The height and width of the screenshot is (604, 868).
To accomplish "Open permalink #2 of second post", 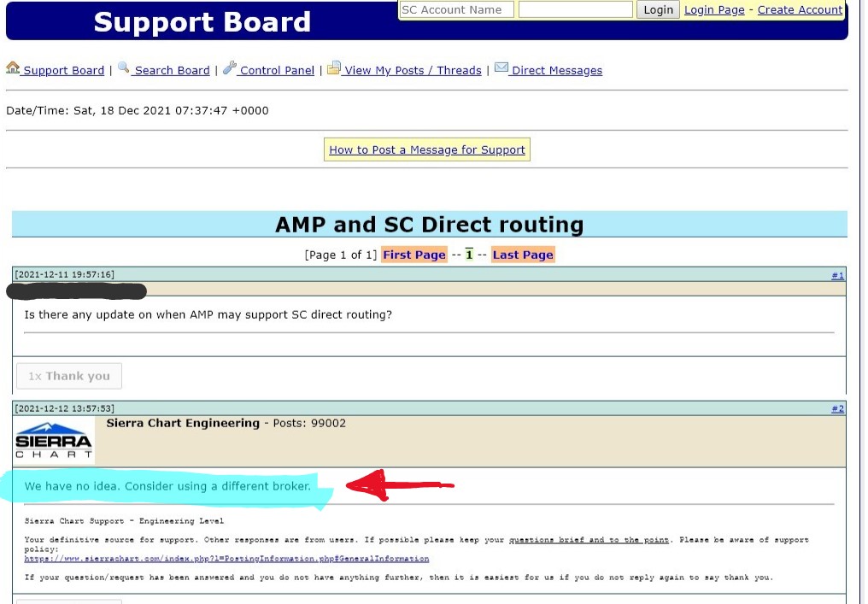I will [x=837, y=408].
